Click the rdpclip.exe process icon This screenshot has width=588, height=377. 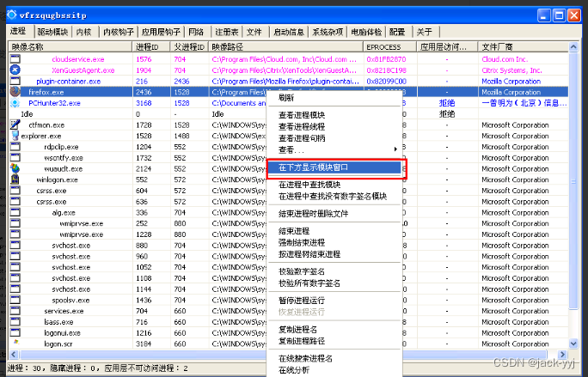(x=15, y=147)
